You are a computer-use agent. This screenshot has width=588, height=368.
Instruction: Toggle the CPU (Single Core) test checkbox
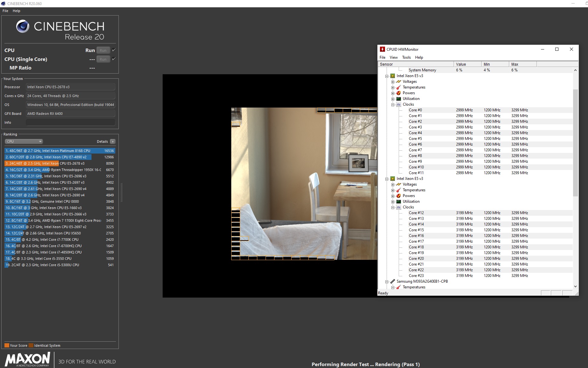pyautogui.click(x=114, y=59)
